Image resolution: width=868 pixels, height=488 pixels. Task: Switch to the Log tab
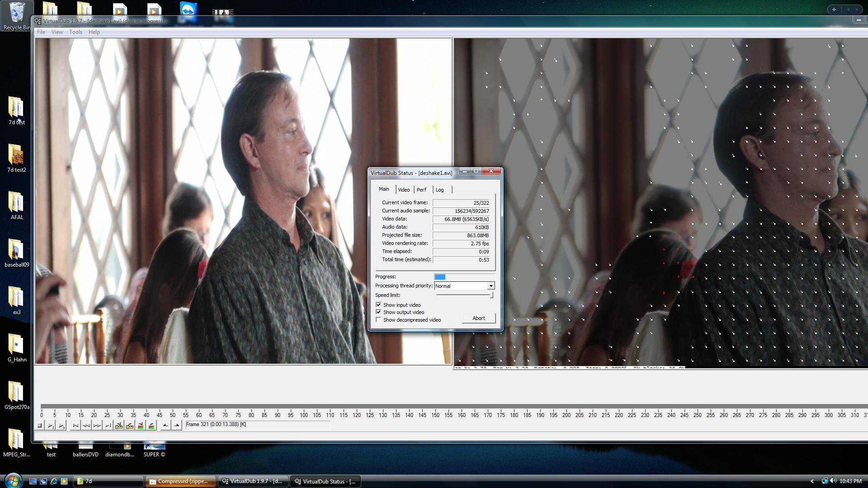[x=439, y=190]
